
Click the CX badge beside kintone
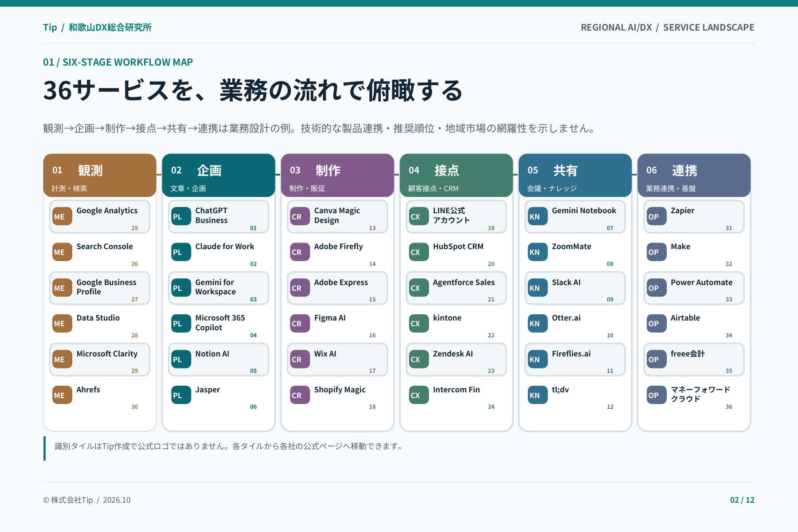[x=419, y=324]
